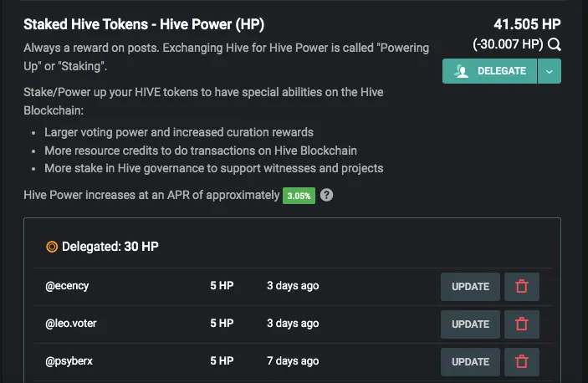
Task: Click the (-30.007 HP) delegated amount text
Action: tap(508, 44)
